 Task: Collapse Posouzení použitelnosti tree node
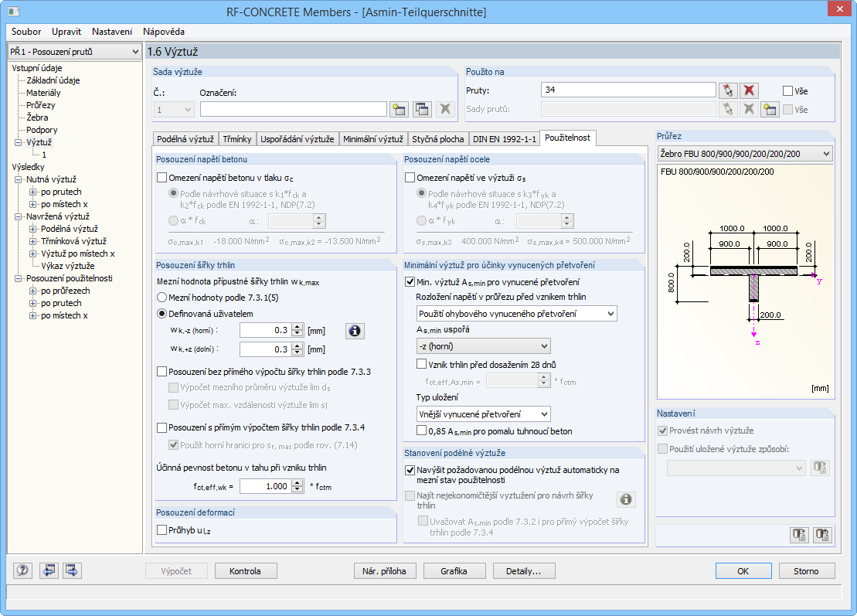(19, 278)
